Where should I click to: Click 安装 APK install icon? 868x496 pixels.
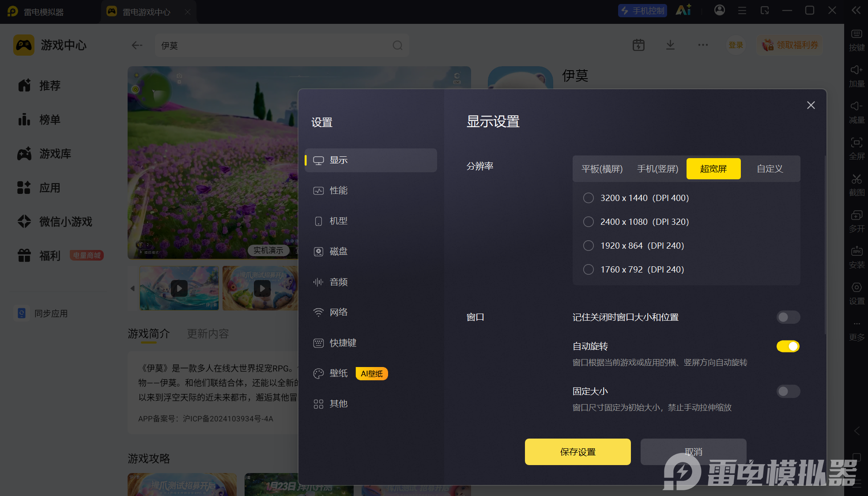(857, 257)
